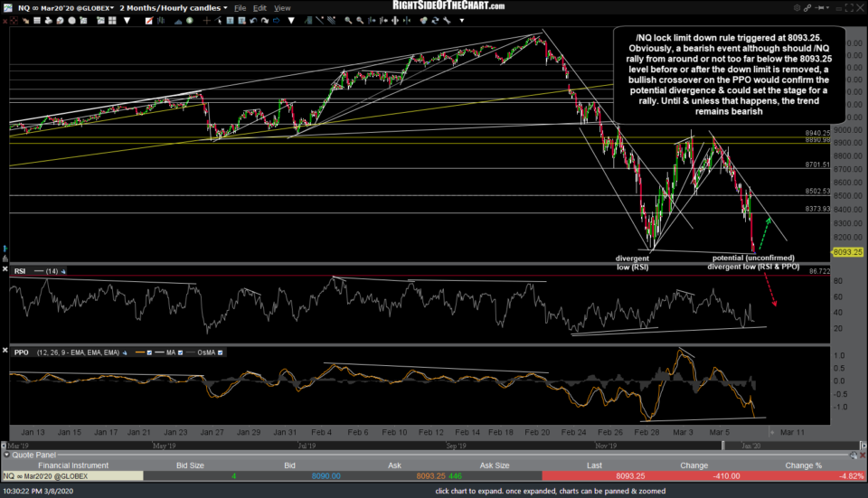Viewport: 868px width, 498px height.
Task: Click the PPO MA white line swatch
Action: (x=159, y=352)
